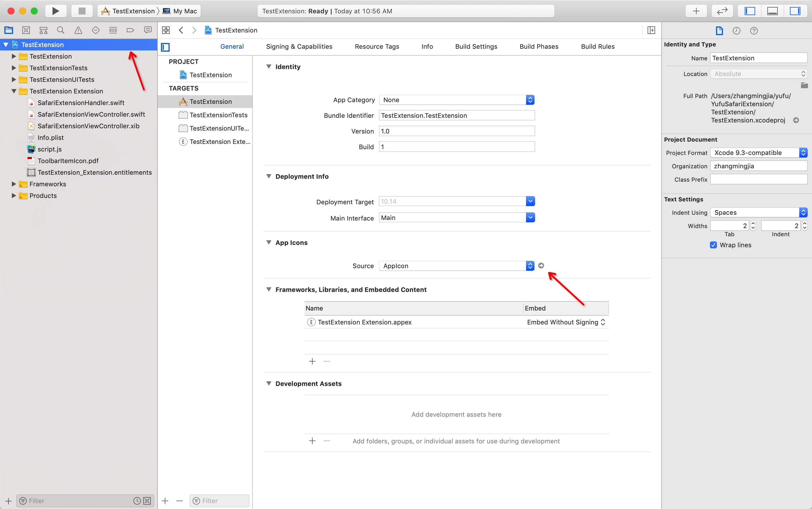Collapse the TestExtension Extension group
The image size is (812, 509).
(x=13, y=91)
